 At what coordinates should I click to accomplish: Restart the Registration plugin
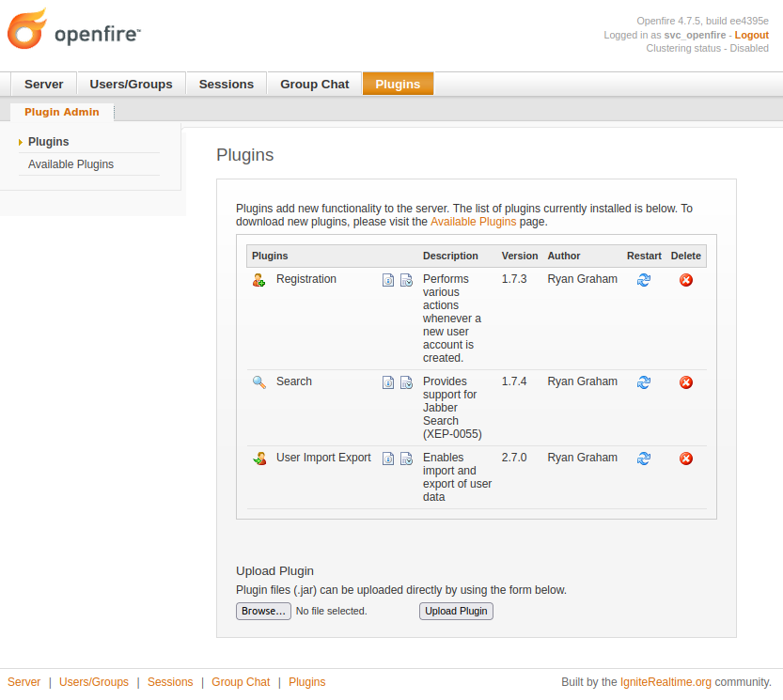pyautogui.click(x=644, y=280)
